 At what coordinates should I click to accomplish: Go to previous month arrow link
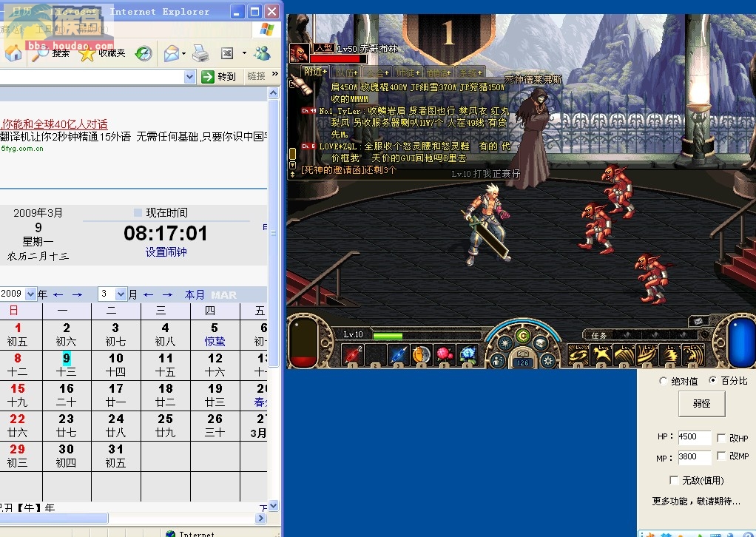click(149, 294)
